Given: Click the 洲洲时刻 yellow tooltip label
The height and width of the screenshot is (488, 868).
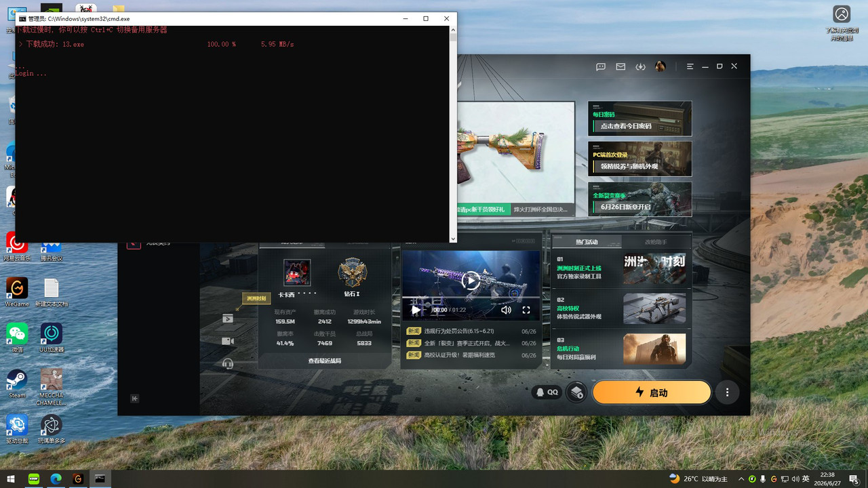Looking at the screenshot, I should pos(256,298).
